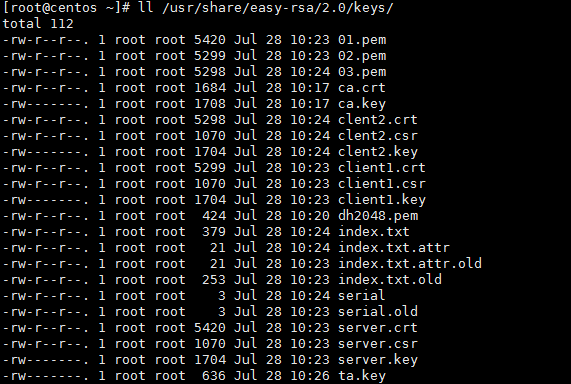Select the ca.key file name
Image resolution: width=571 pixels, height=384 pixels.
click(362, 105)
